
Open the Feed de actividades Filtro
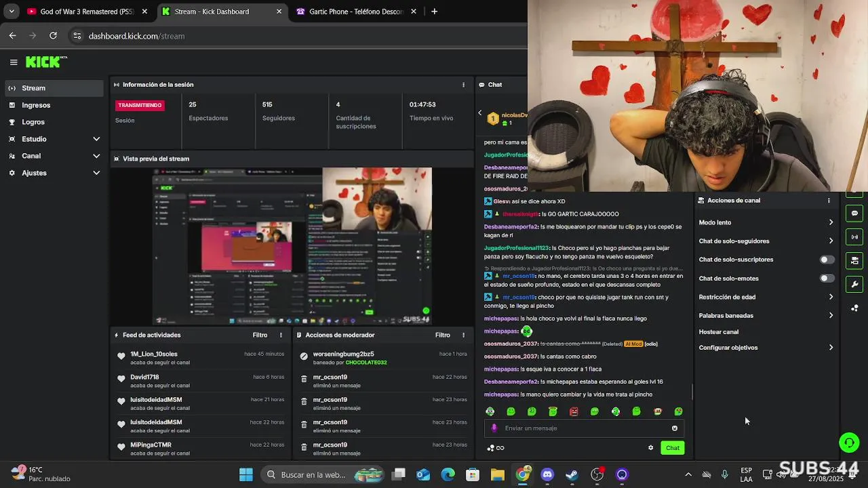(260, 335)
